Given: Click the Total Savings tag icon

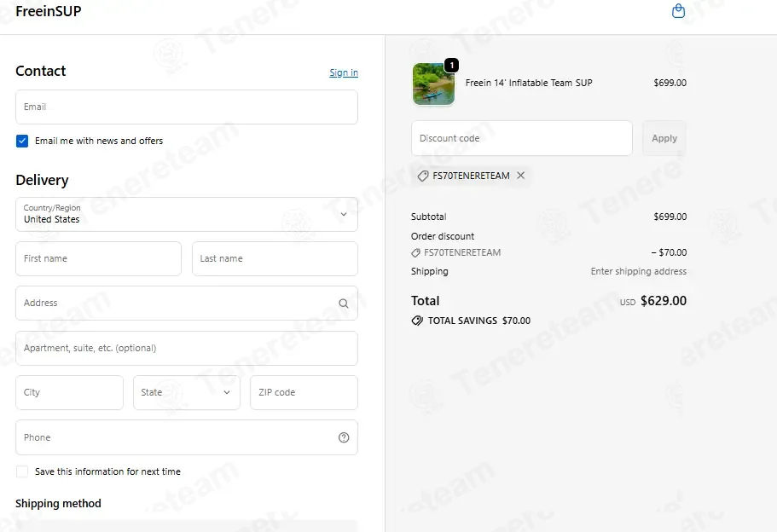Looking at the screenshot, I should pos(417,321).
